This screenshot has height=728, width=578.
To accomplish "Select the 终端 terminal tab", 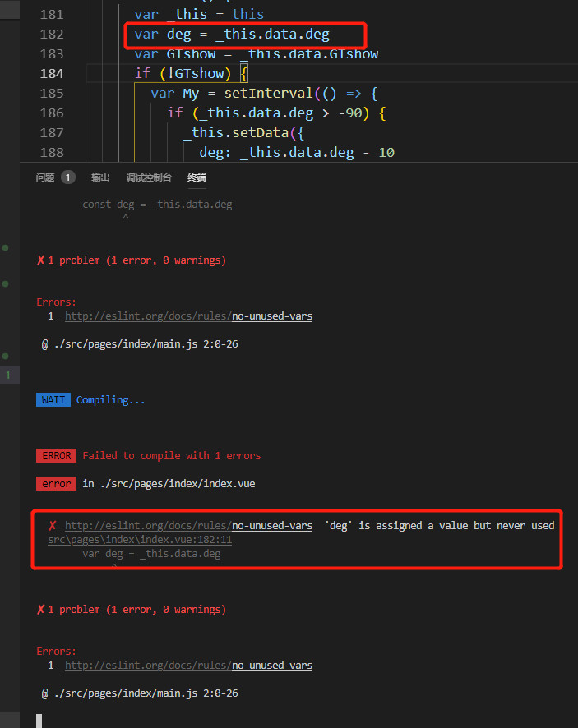I will (197, 177).
